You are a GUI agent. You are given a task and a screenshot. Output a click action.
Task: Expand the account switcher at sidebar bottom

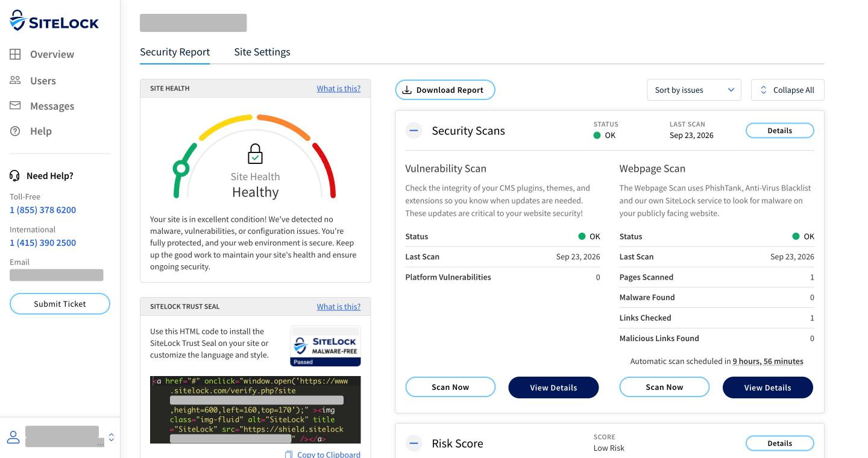coord(111,437)
